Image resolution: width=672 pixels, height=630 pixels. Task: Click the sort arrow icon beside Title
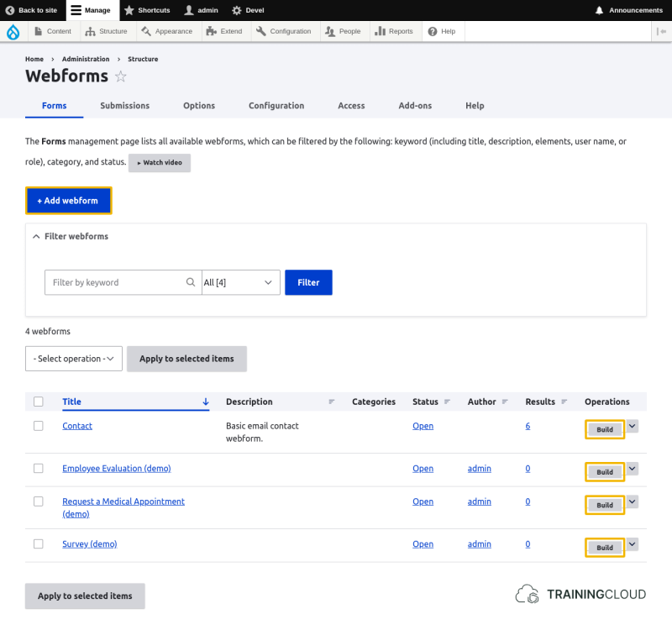click(x=206, y=402)
